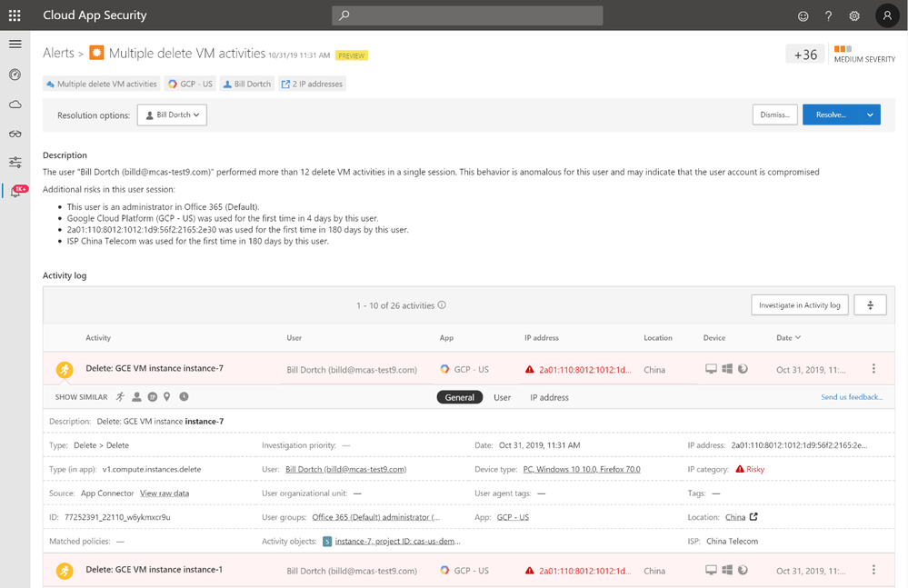Click into the top search field

(x=467, y=15)
